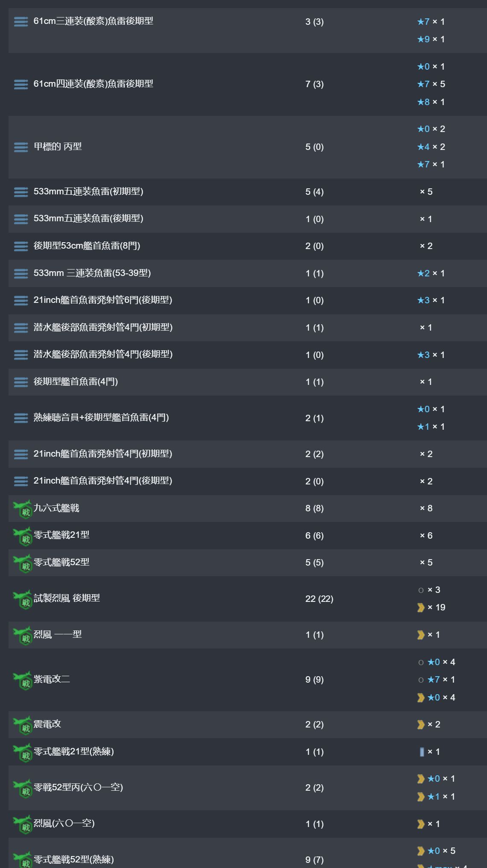
Task: Click torpedo icon beside 甲標的 丙型
Action: coord(21,147)
